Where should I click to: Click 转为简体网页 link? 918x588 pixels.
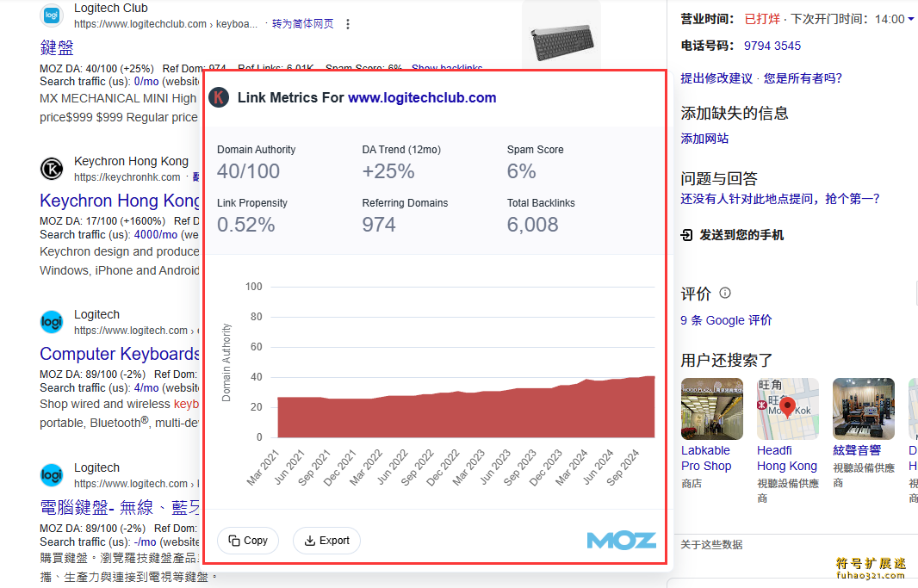(x=302, y=24)
